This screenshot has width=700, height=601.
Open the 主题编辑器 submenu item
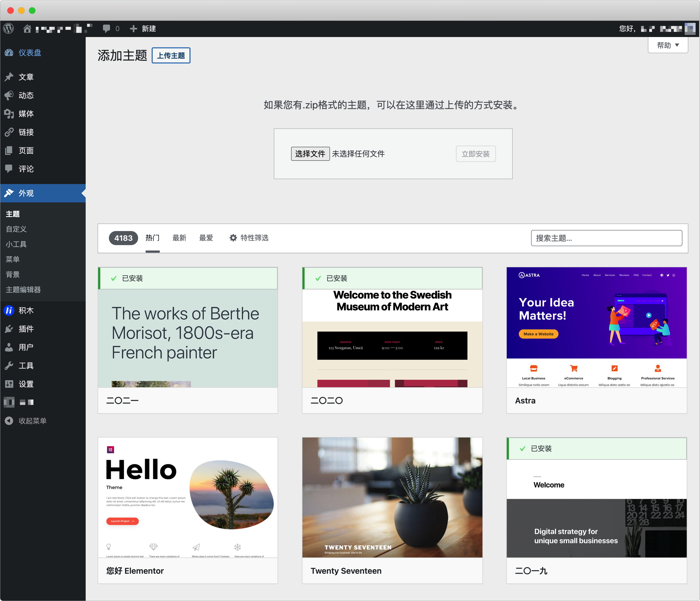pos(23,289)
